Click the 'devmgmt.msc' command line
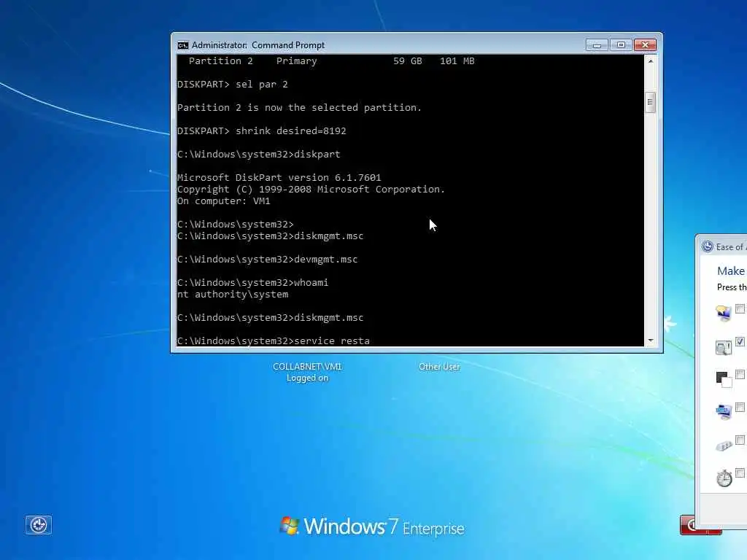The image size is (747, 560). click(267, 260)
